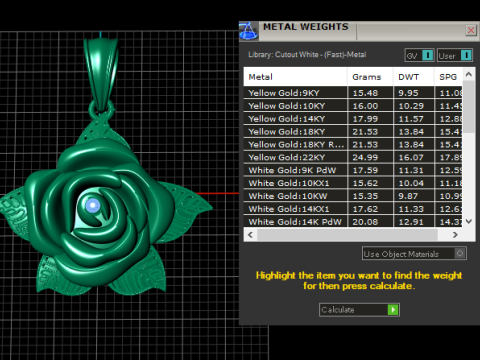Click the 16.00 grams value

pyautogui.click(x=365, y=106)
